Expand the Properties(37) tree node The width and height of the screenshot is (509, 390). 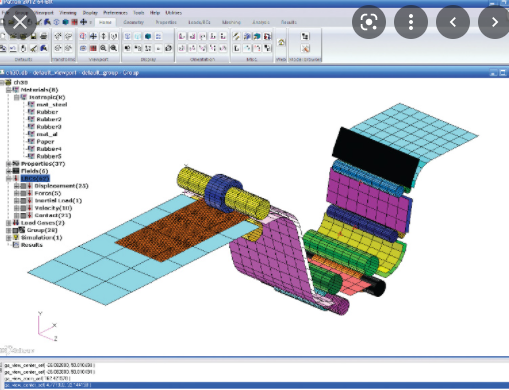coord(8,164)
